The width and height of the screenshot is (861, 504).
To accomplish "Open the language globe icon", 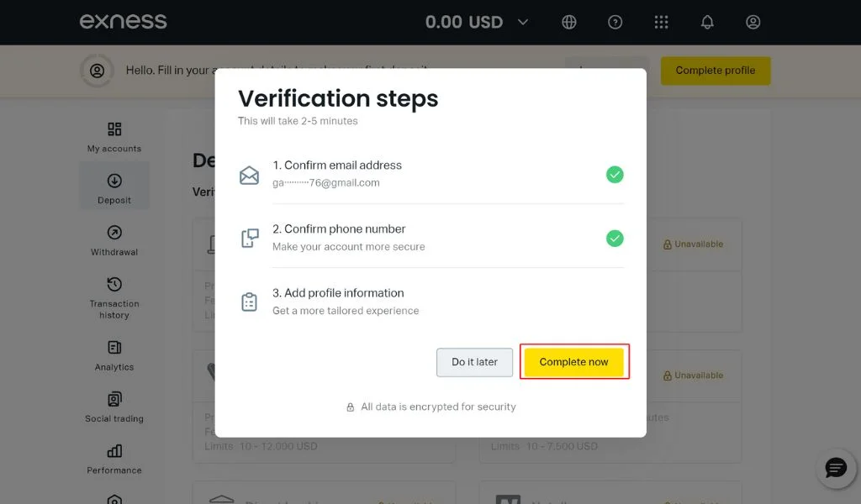I will (x=569, y=23).
